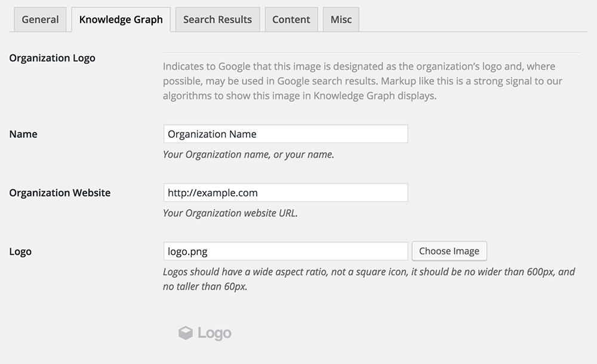597x364 pixels.
Task: Click the logo aspect ratio hint text
Action: click(368, 279)
